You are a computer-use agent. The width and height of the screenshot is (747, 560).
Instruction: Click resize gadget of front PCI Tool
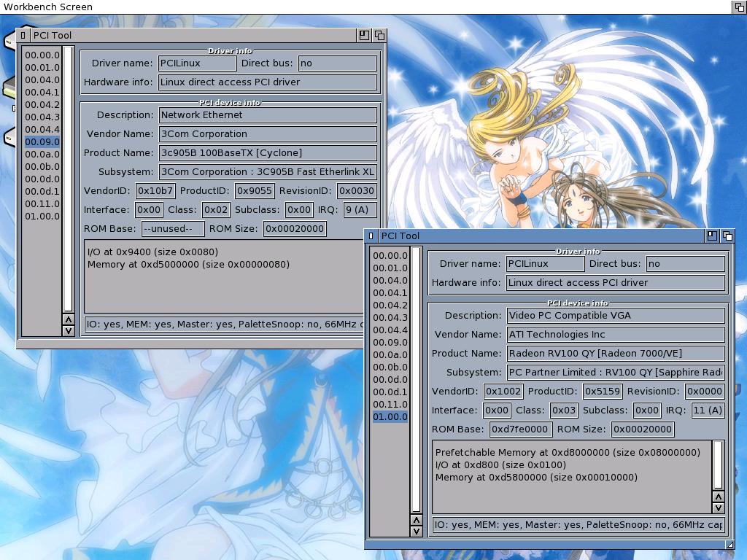[729, 544]
